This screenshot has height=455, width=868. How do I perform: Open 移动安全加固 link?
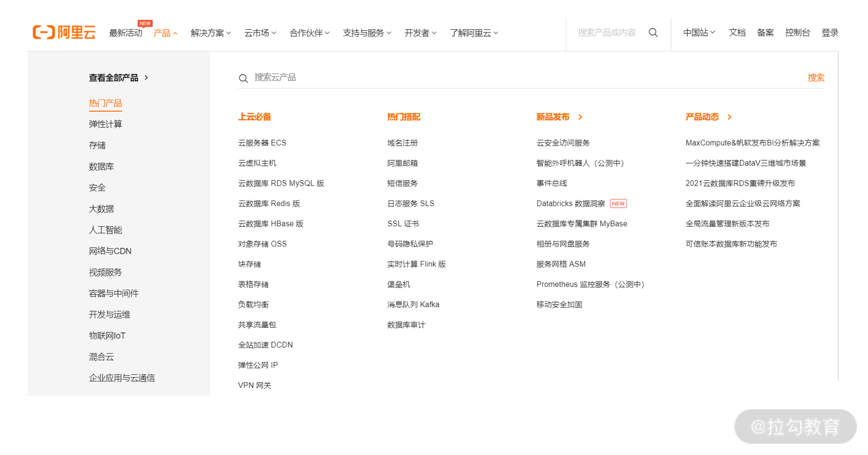tap(559, 304)
